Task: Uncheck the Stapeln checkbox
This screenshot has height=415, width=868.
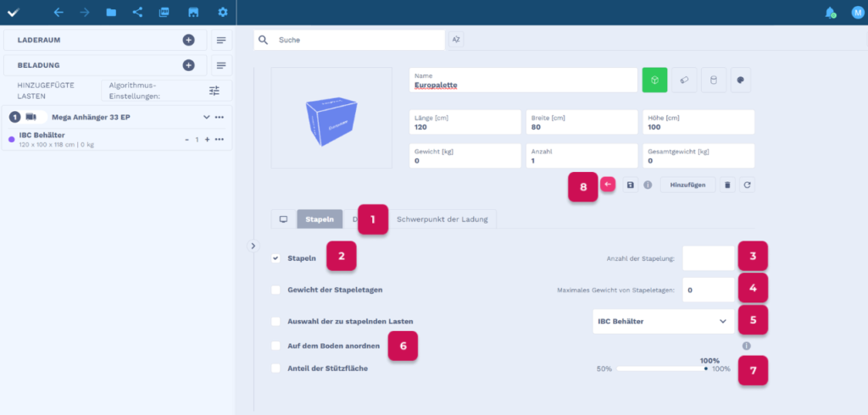Action: click(x=275, y=258)
